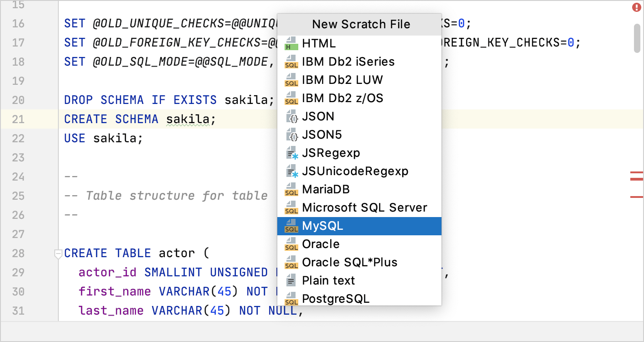Collapse the CREATE TABLE actor fold marker
Image resolution: width=644 pixels, height=342 pixels.
(58, 254)
